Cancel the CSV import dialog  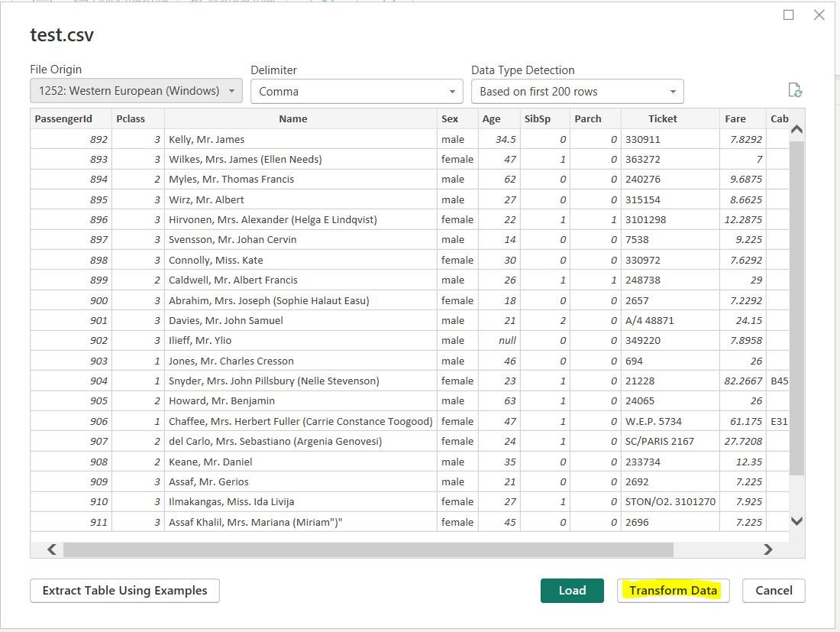774,590
